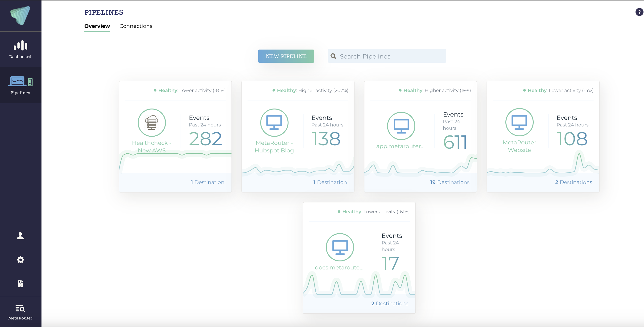Viewport: 644px width, 327px height.
Task: Focus the Search Pipelines field
Action: point(387,56)
